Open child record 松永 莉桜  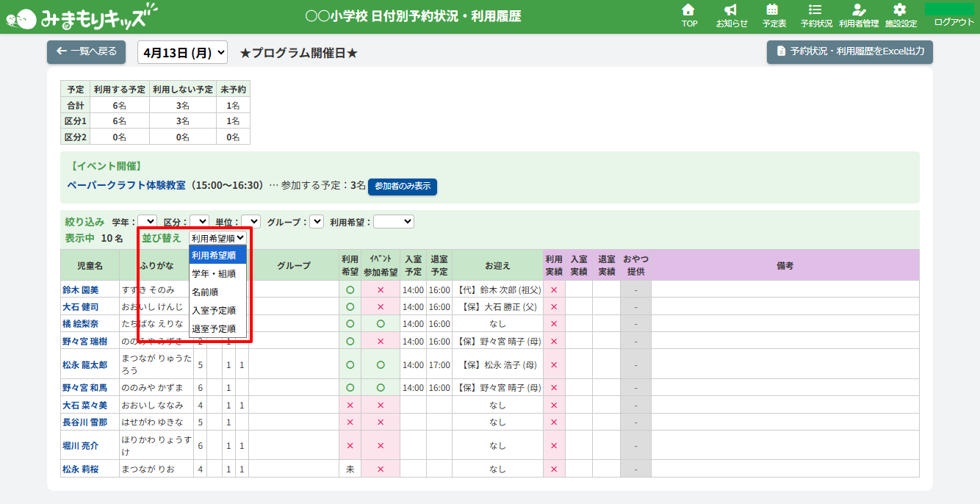click(x=80, y=469)
